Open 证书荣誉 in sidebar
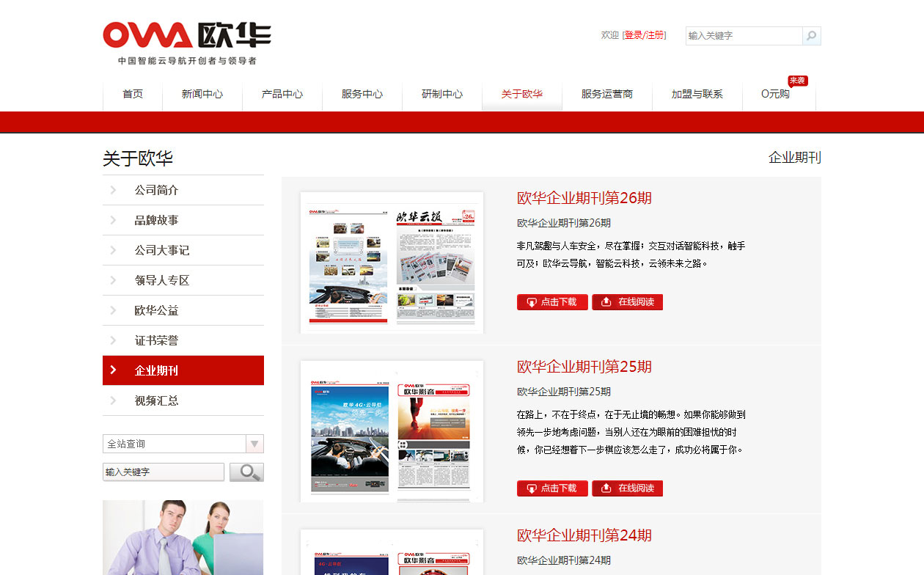Image resolution: width=924 pixels, height=575 pixels. click(x=156, y=340)
